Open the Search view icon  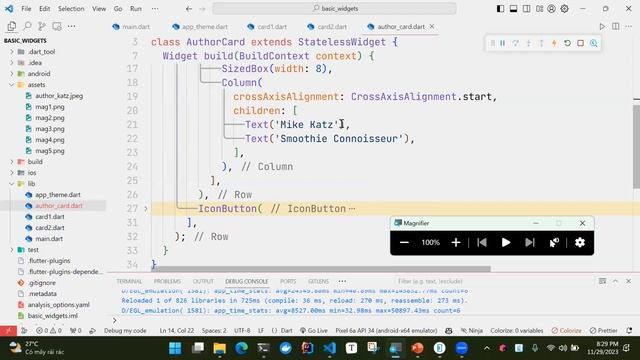click(27, 27)
